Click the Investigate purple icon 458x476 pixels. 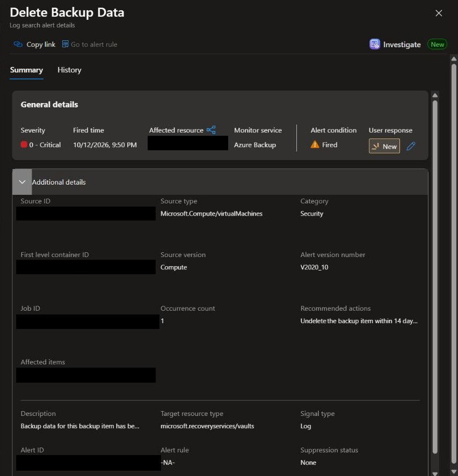374,45
